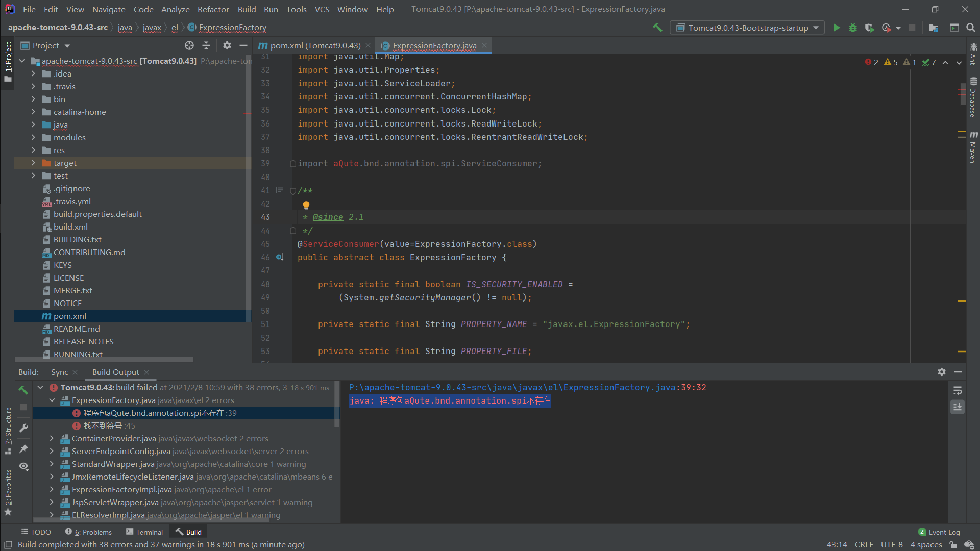Run with coverage shield icon

[869, 28]
